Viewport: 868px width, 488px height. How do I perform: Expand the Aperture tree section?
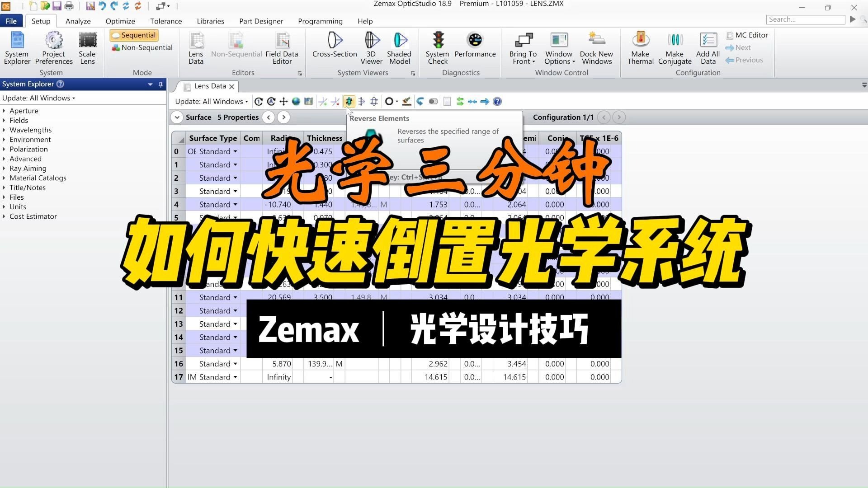pos(4,111)
